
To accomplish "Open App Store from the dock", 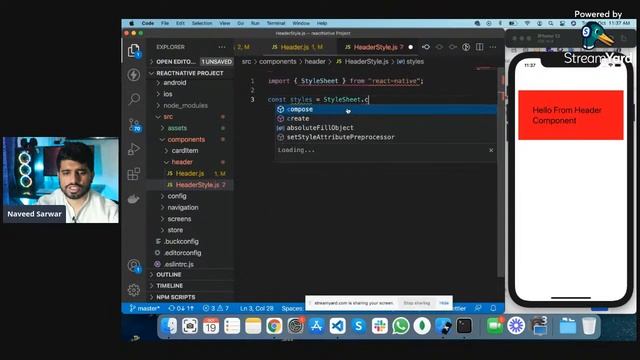I will (x=316, y=326).
